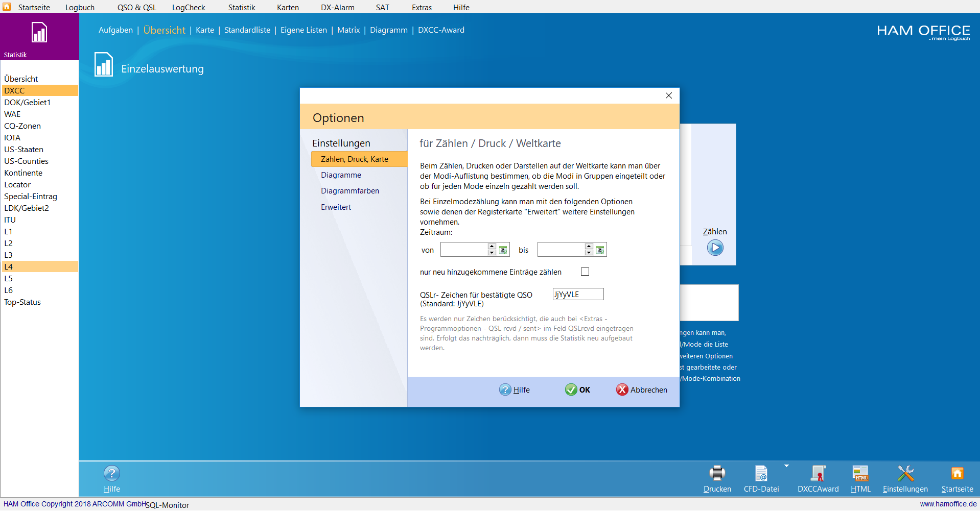Click the Hilfe button in Optionen dialog
980x511 pixels.
[x=515, y=390]
